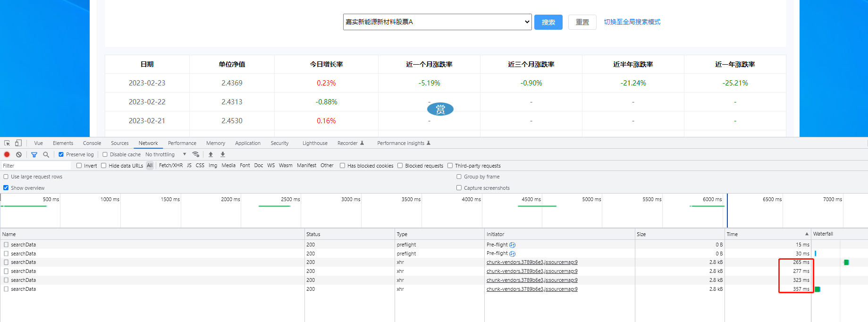This screenshot has height=322, width=868.
Task: Select the Network tab
Action: [x=148, y=143]
